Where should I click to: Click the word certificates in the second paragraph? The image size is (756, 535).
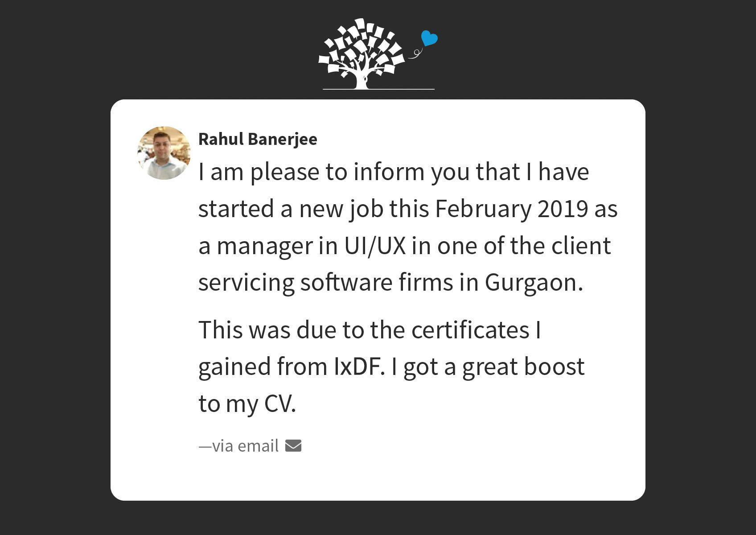point(470,330)
